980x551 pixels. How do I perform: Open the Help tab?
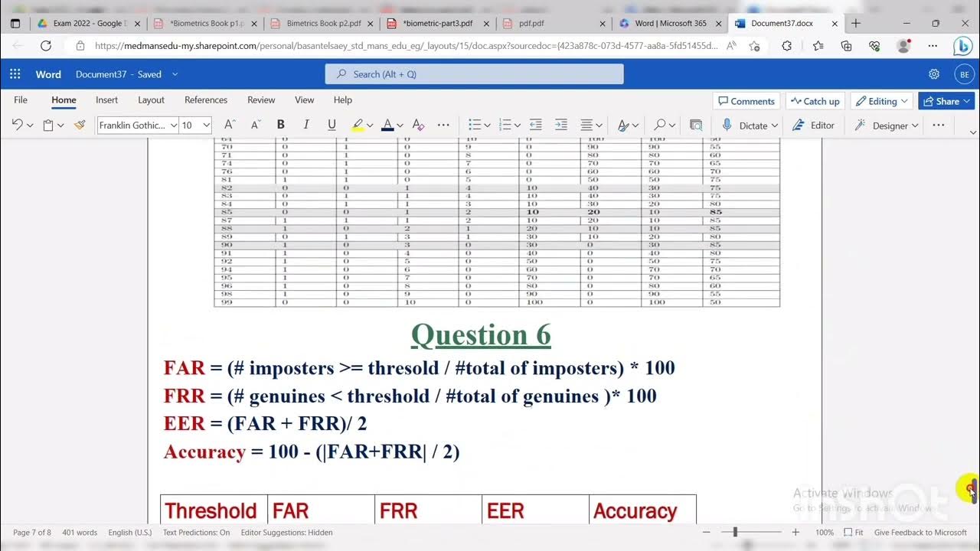click(343, 100)
